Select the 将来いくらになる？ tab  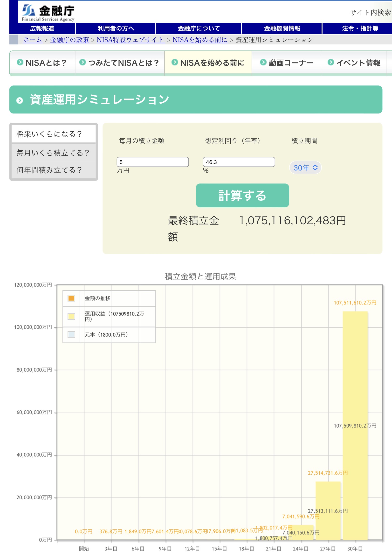pyautogui.click(x=54, y=134)
